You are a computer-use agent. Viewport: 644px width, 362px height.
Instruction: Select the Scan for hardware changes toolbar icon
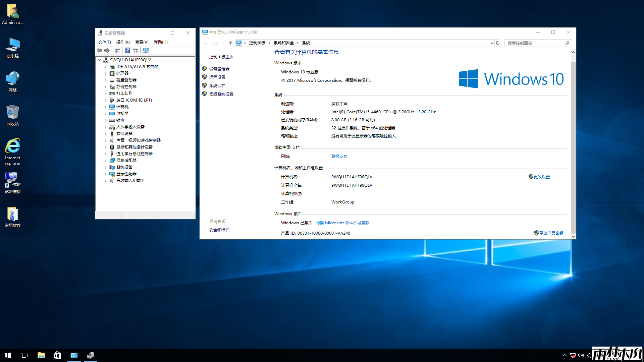(x=146, y=50)
